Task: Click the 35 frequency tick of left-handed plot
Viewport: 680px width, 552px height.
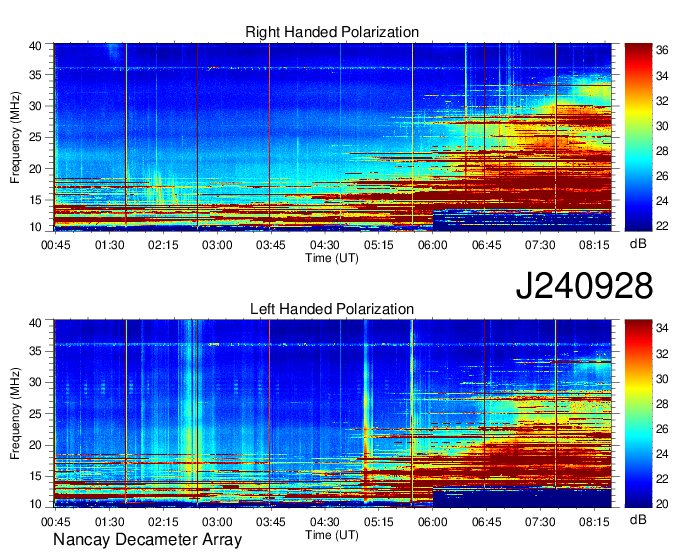Action: [35, 351]
